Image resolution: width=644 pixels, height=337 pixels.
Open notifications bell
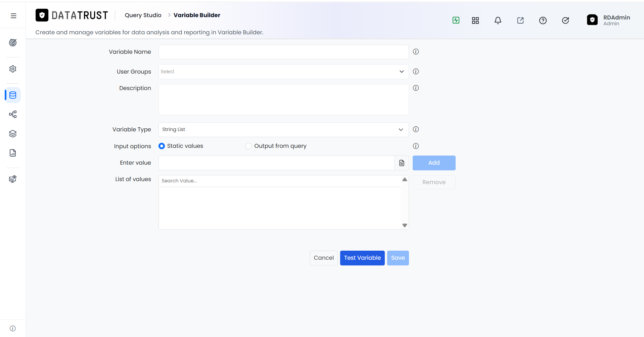(x=498, y=20)
